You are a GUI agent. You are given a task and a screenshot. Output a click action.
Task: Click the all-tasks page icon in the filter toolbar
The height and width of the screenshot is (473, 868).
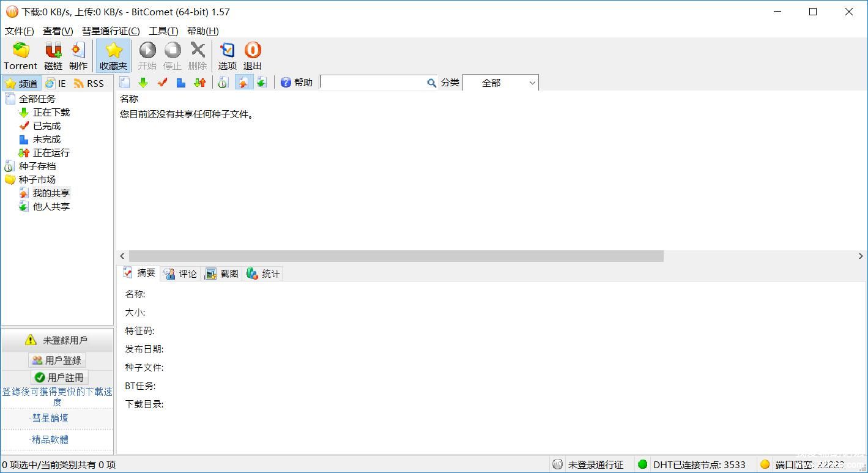pyautogui.click(x=125, y=83)
